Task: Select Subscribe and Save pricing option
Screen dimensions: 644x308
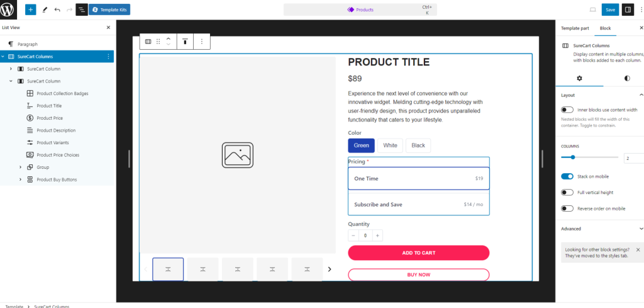Action: 418,204
